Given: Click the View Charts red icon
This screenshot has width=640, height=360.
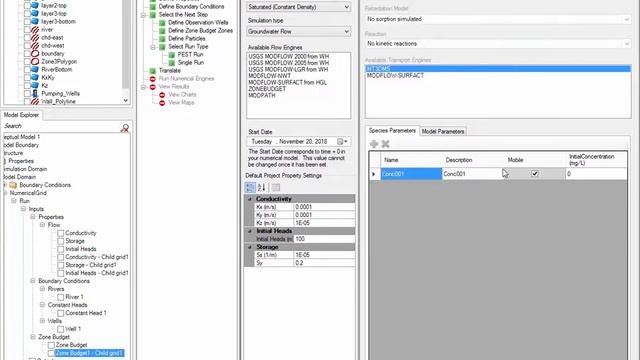Looking at the screenshot, I should pyautogui.click(x=162, y=95).
